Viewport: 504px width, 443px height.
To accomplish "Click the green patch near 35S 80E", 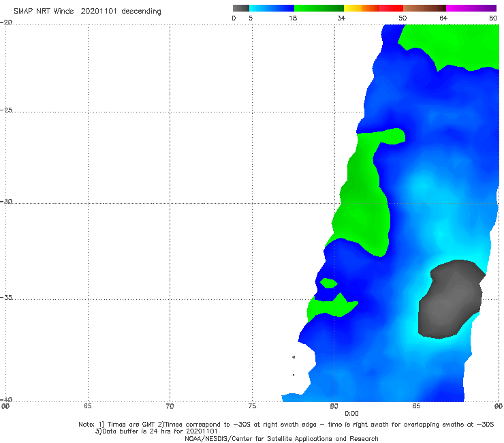I will click(x=331, y=307).
